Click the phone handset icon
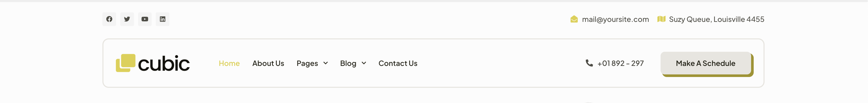The width and height of the screenshot is (868, 103). coord(589,63)
